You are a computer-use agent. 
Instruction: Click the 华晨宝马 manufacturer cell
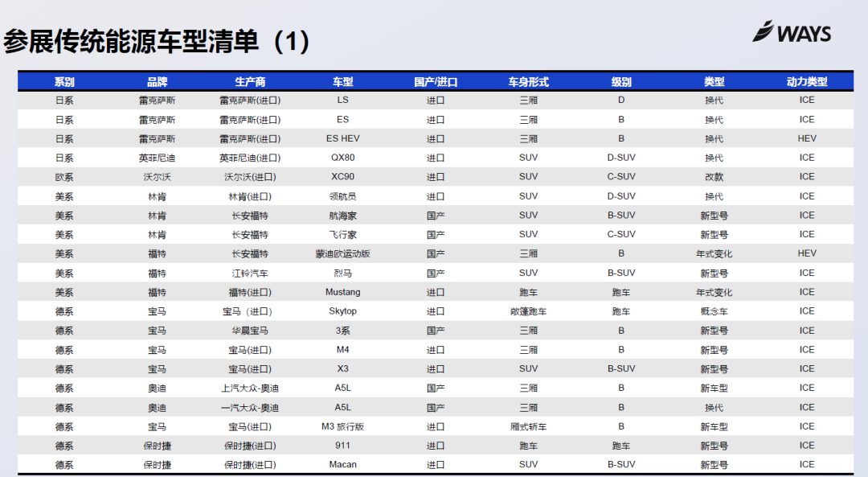(x=250, y=331)
